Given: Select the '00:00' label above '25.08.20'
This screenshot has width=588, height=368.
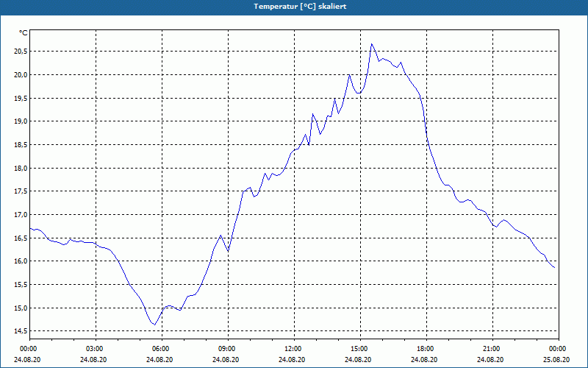Looking at the screenshot, I should 559,349.
